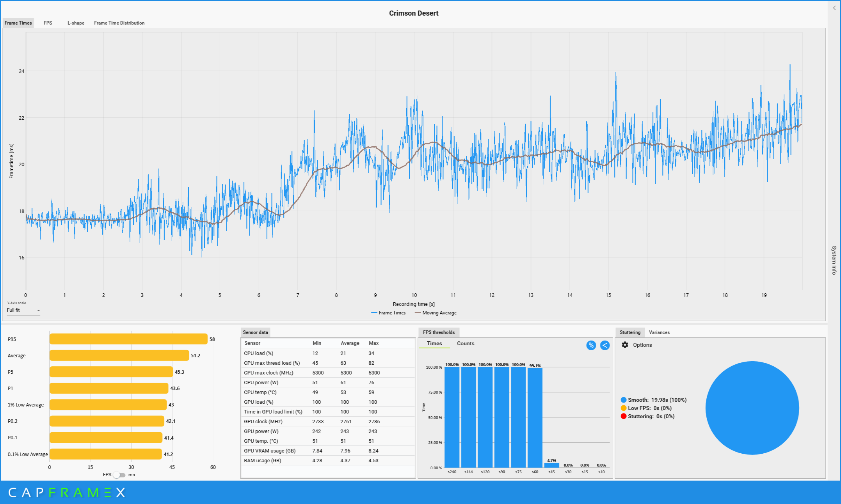
Task: Switch to the Variances tab
Action: [659, 332]
